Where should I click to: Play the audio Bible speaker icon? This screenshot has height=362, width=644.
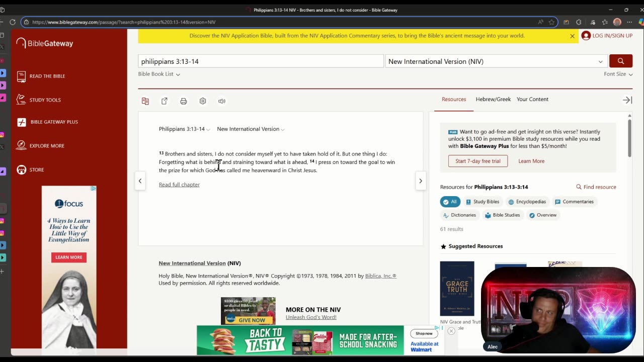tap(222, 101)
